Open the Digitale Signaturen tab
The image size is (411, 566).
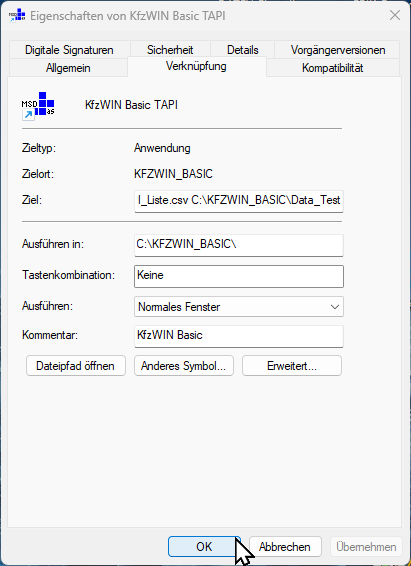(69, 50)
